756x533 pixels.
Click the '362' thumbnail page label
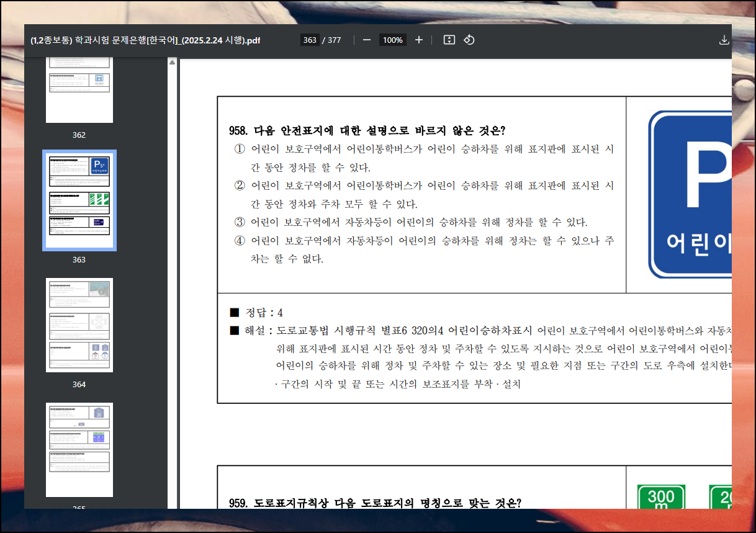[x=79, y=135]
